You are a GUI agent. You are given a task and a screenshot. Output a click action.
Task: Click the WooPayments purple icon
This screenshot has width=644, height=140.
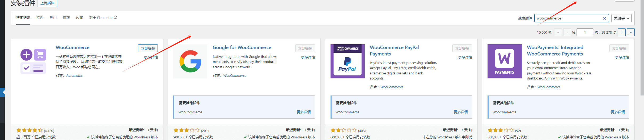coord(504,61)
